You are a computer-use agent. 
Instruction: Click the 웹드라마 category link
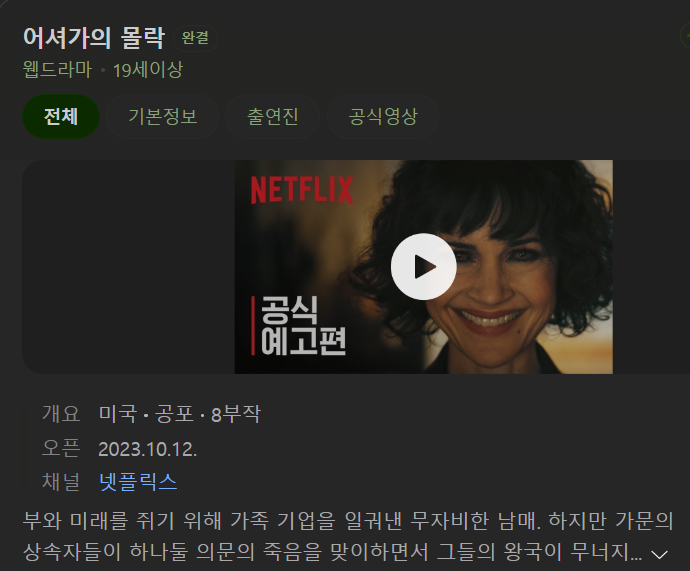pyautogui.click(x=57, y=70)
